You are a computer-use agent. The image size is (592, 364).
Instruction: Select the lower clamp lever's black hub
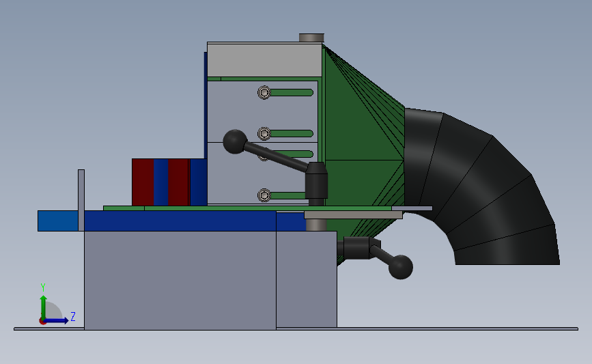(x=356, y=248)
